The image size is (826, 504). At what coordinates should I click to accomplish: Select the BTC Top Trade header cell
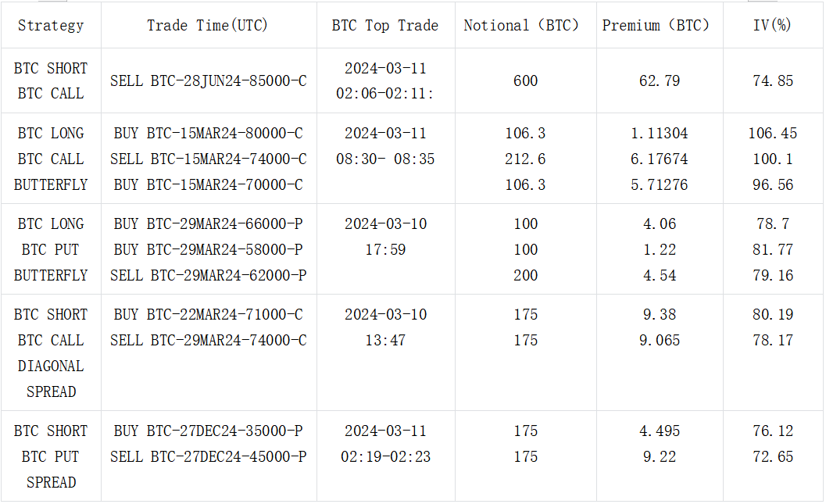tap(385, 25)
